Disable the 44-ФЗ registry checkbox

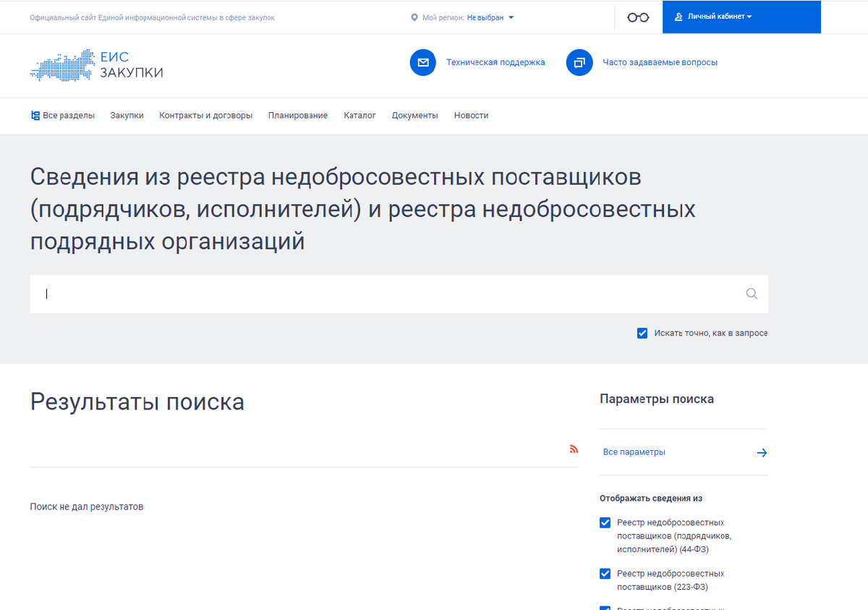[605, 522]
